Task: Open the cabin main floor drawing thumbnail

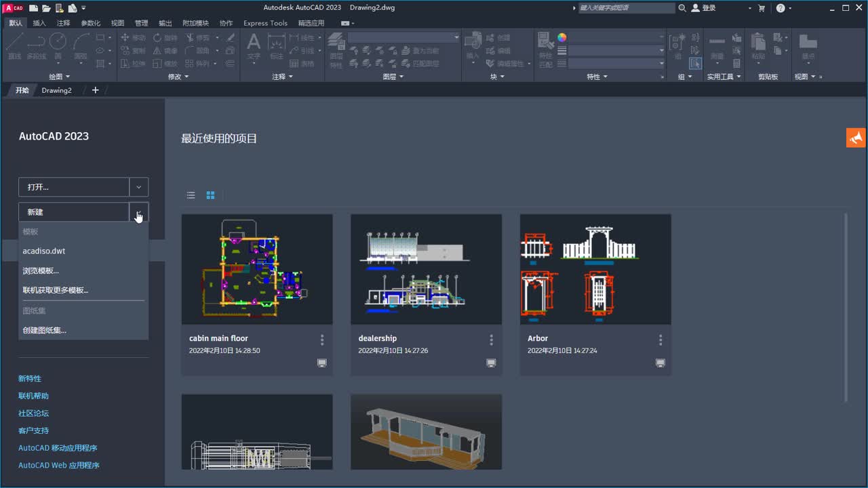Action: 257,269
